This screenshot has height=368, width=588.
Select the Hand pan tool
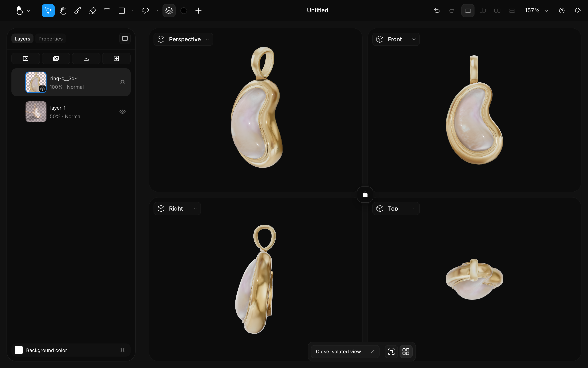click(x=63, y=10)
